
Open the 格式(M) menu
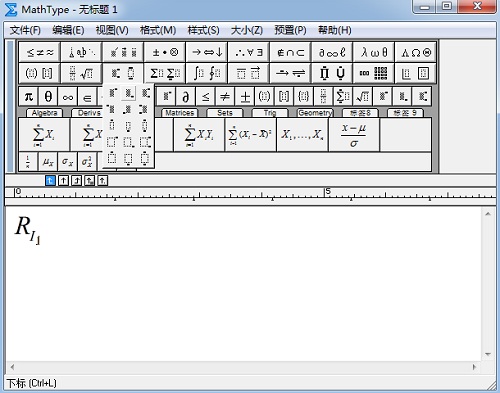pyautogui.click(x=158, y=30)
